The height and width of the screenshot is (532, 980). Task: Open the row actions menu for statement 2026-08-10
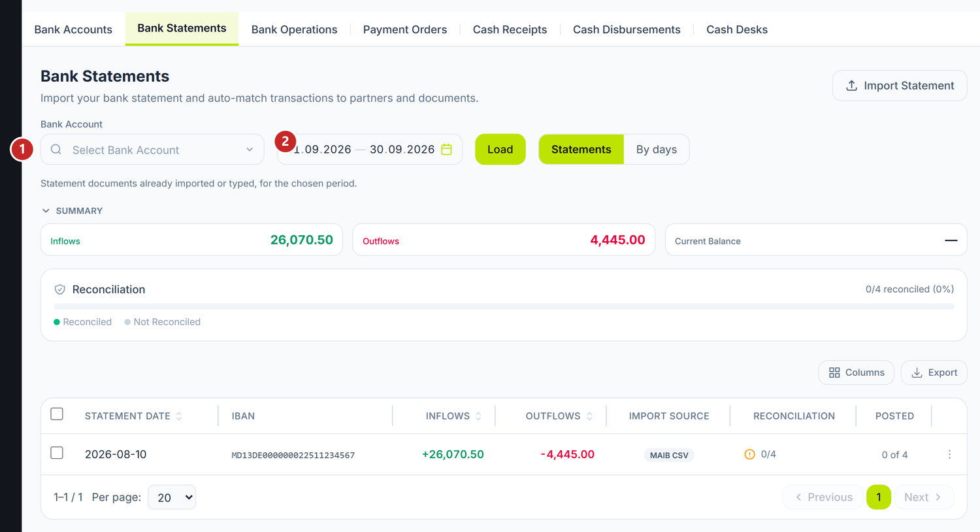[949, 454]
